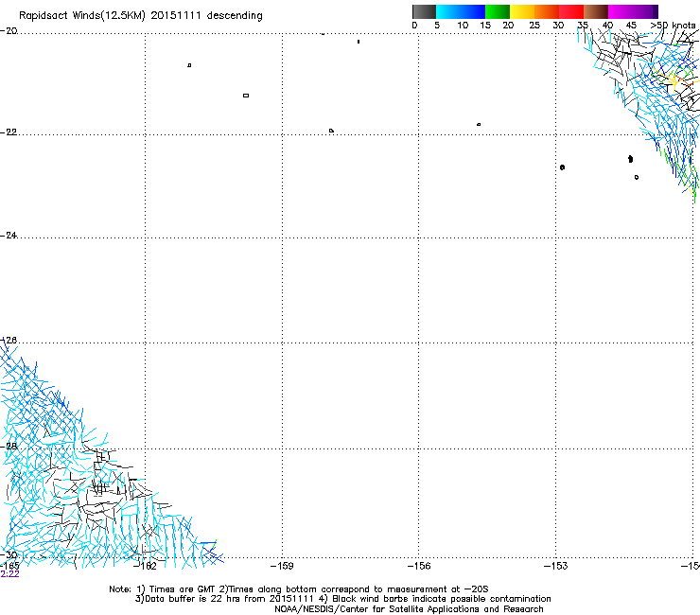The image size is (700, 615).
Task: Click the -20 latitude axis label
Action: (9, 31)
